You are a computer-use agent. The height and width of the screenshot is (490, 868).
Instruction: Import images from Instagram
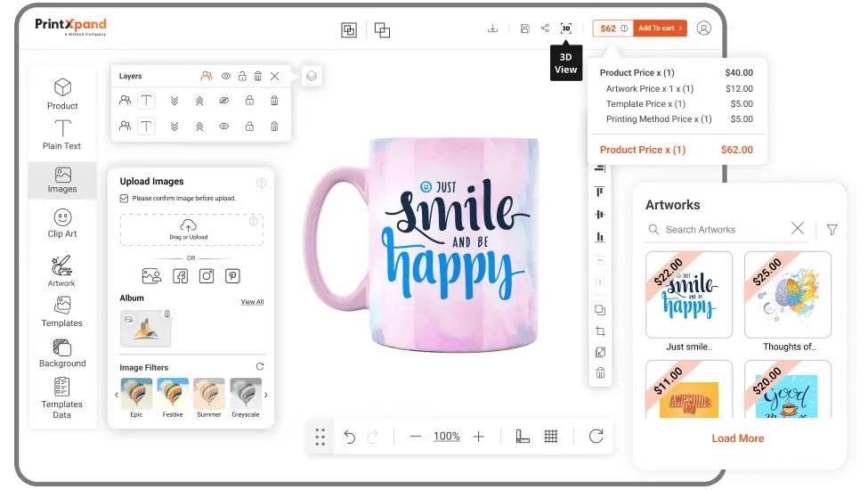pos(207,275)
